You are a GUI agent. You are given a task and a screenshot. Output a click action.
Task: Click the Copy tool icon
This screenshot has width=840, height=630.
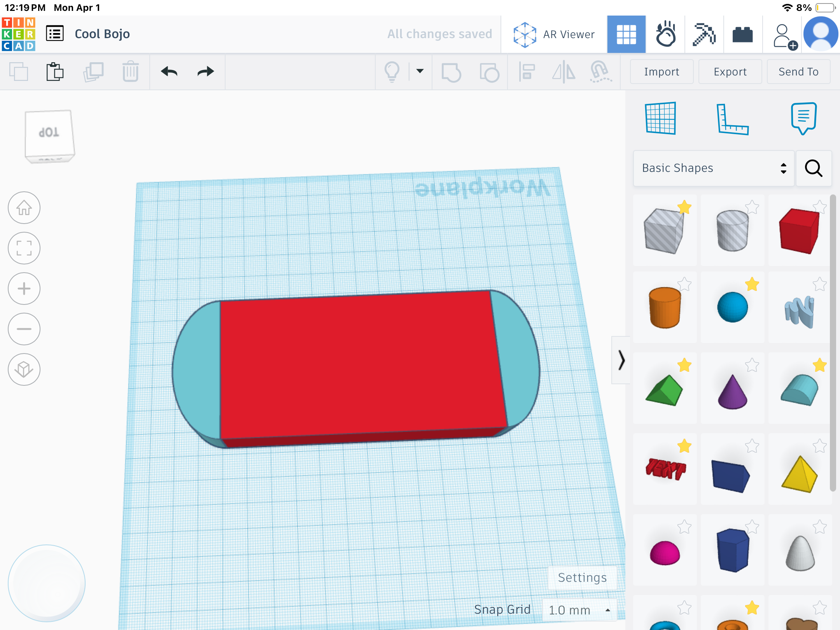(x=19, y=72)
